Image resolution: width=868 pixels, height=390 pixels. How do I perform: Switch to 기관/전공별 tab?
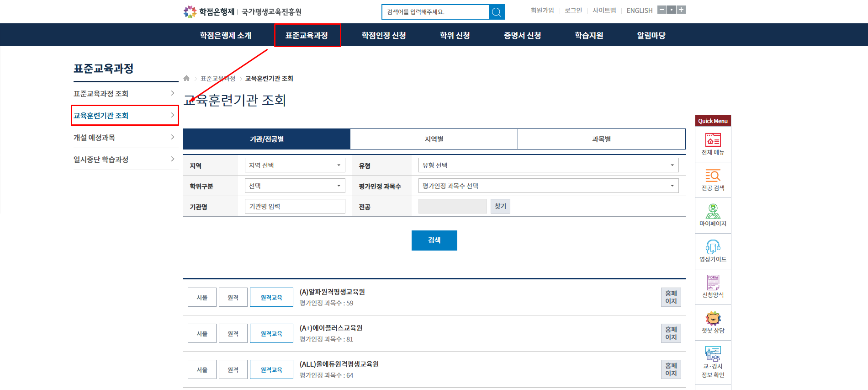(267, 139)
